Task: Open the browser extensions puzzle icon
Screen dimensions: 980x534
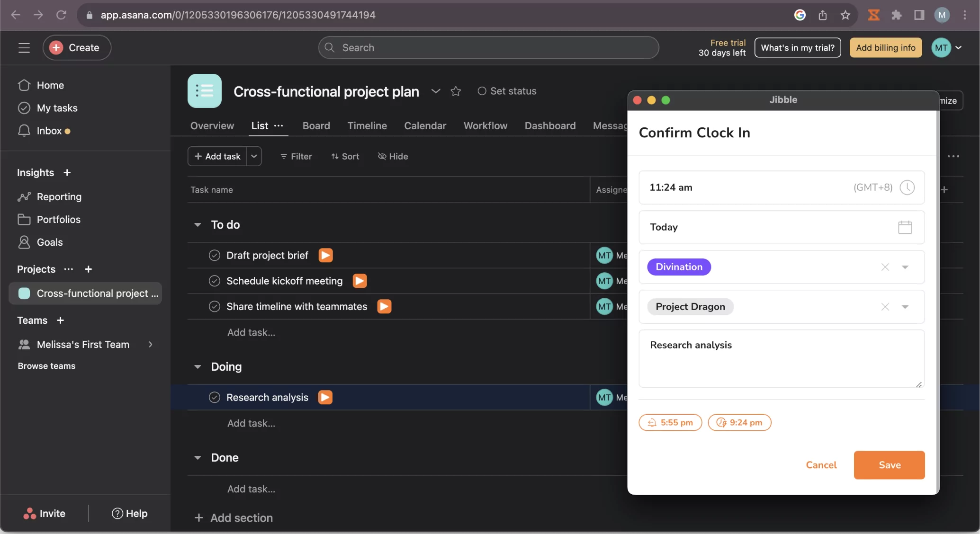Action: click(x=896, y=15)
